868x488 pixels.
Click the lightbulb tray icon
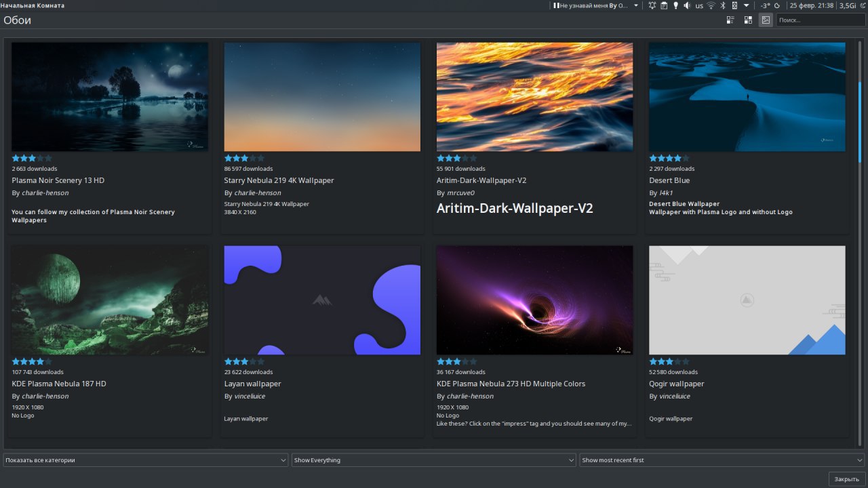[675, 5]
